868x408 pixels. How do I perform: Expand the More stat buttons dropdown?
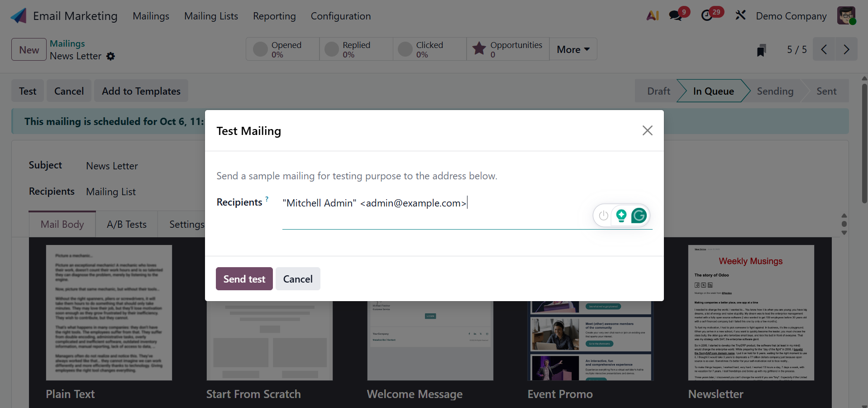[x=573, y=49]
